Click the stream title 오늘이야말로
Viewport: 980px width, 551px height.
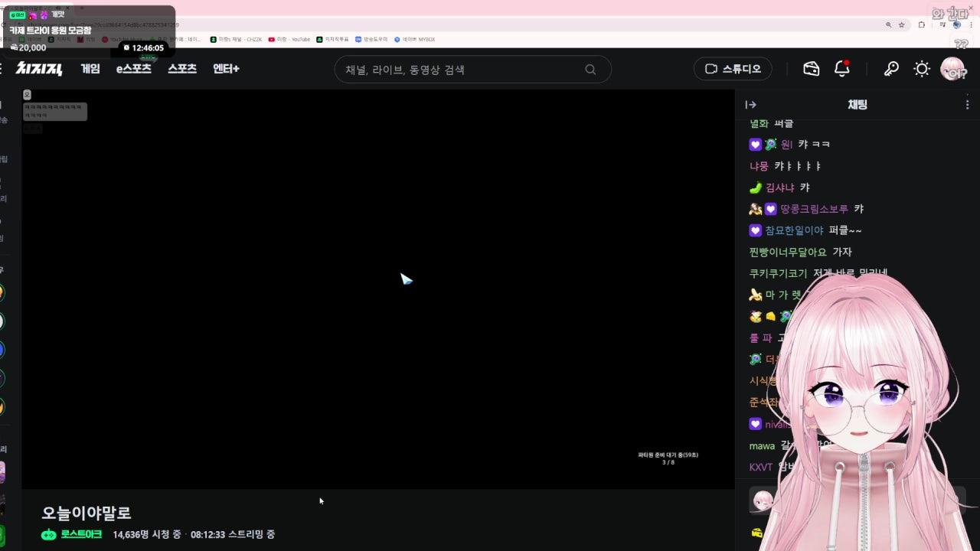(87, 513)
